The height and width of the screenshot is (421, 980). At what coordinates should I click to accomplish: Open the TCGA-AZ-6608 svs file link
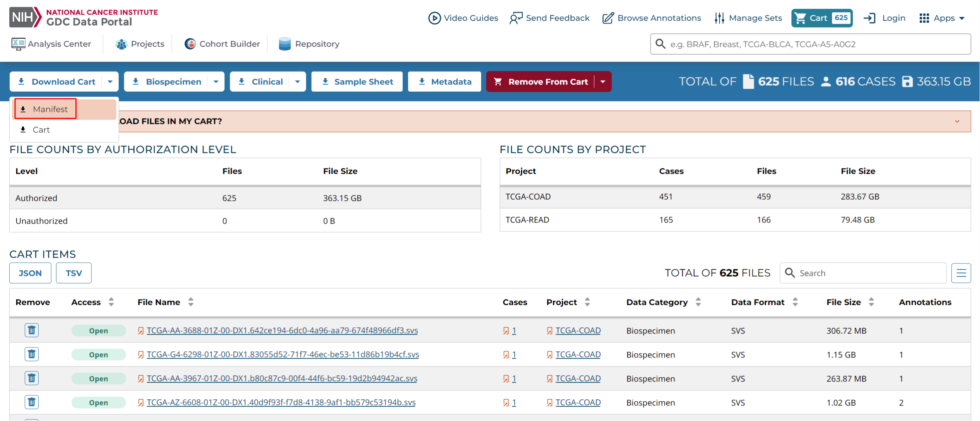tap(281, 402)
